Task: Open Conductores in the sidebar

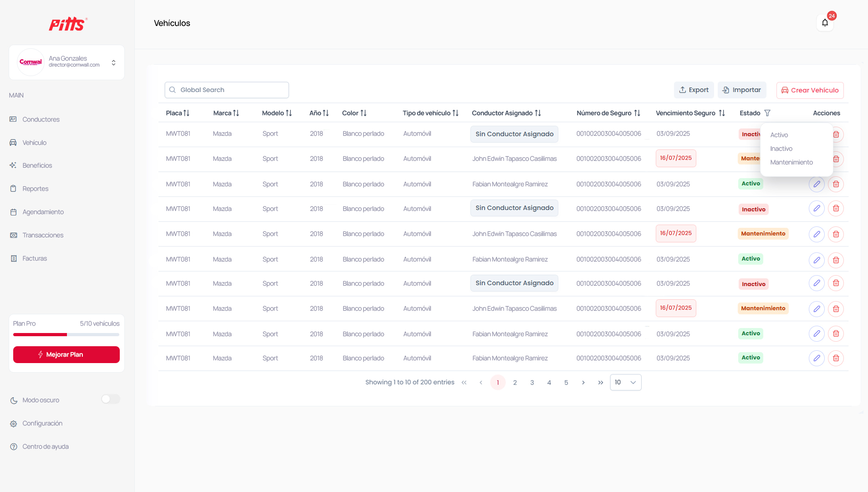Action: tap(41, 119)
